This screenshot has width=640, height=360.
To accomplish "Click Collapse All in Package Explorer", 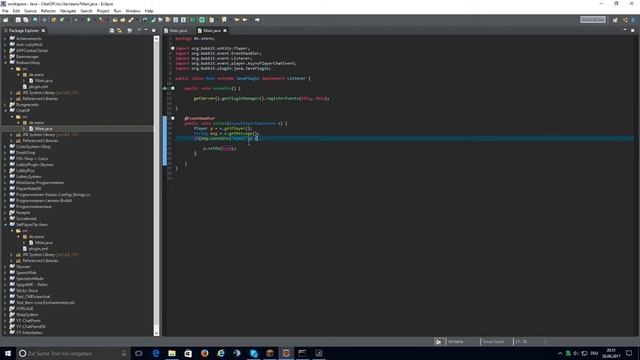I will pyautogui.click(x=112, y=31).
